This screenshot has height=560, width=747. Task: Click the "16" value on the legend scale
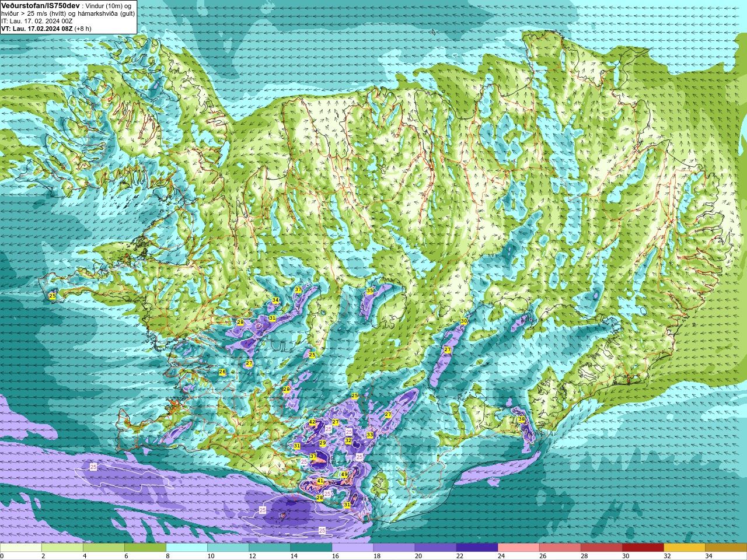click(335, 556)
